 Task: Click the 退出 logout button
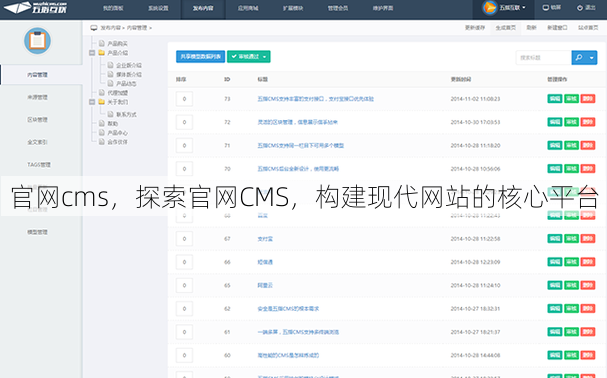coord(586,8)
